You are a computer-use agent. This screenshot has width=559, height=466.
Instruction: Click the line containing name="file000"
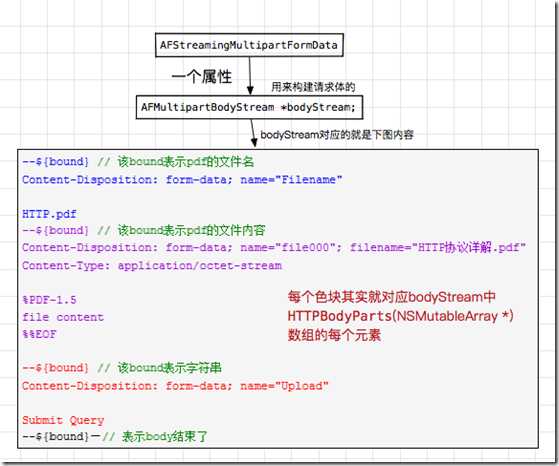[x=274, y=247]
